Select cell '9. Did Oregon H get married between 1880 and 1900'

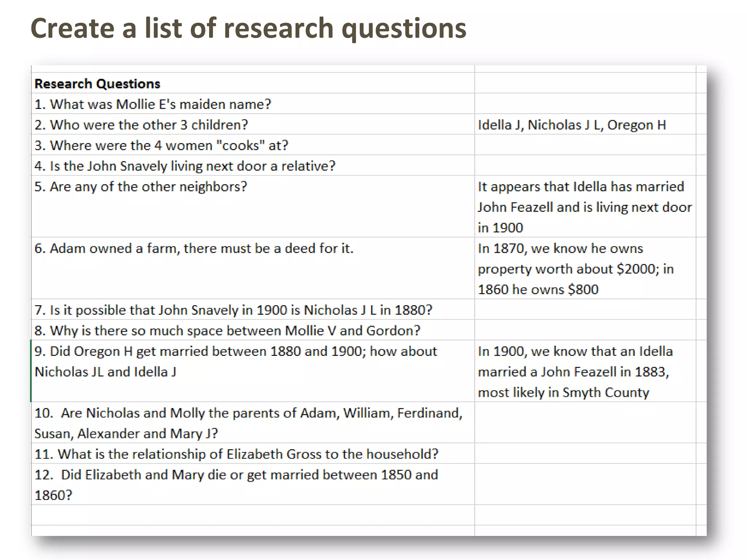pos(253,371)
